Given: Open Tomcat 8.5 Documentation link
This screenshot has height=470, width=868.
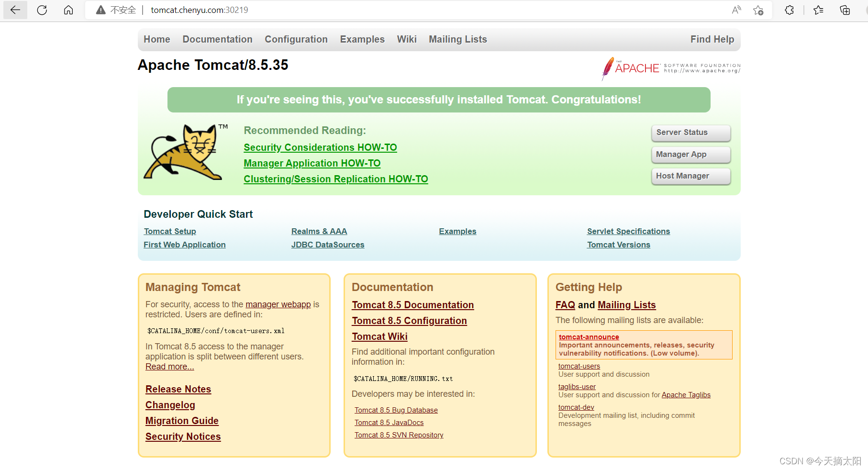Looking at the screenshot, I should [x=413, y=305].
